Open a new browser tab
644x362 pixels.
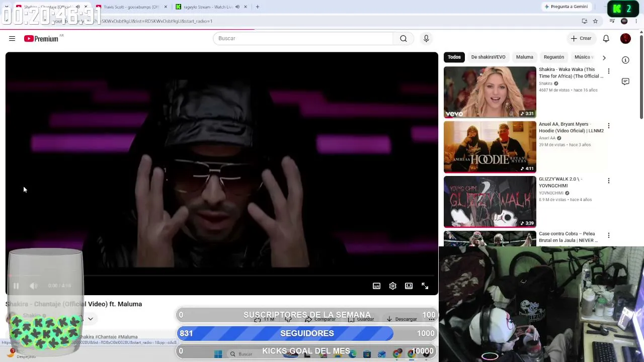click(258, 7)
